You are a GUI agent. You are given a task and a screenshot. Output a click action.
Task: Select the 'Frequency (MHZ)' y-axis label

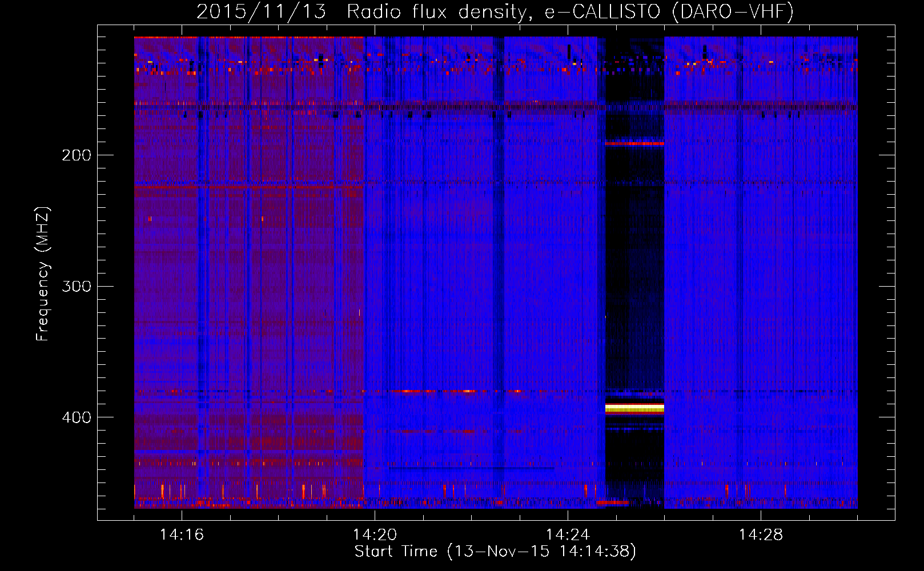pyautogui.click(x=43, y=274)
